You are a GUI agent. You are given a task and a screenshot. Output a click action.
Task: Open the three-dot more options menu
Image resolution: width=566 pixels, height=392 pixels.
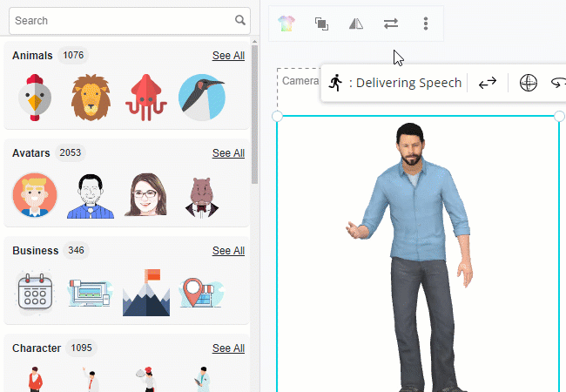coord(425,24)
